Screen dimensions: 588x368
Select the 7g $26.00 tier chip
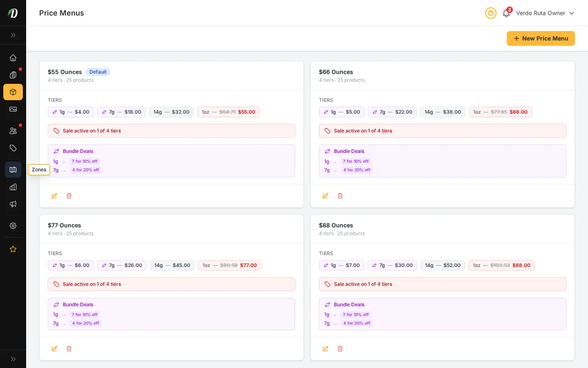point(122,265)
